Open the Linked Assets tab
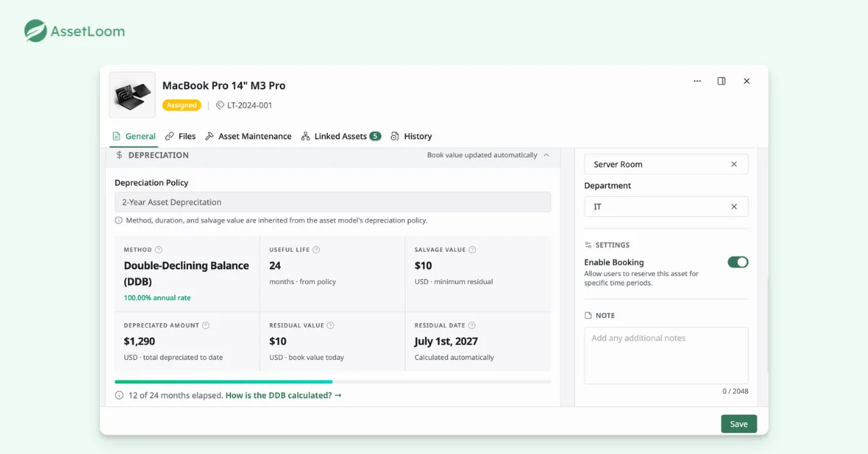Screen dimensions: 868x454 (341, 136)
